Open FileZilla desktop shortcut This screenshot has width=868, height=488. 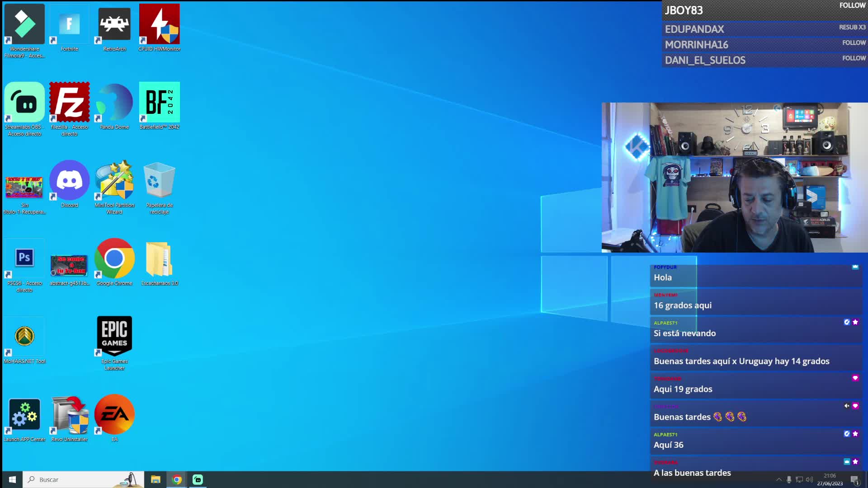point(69,109)
